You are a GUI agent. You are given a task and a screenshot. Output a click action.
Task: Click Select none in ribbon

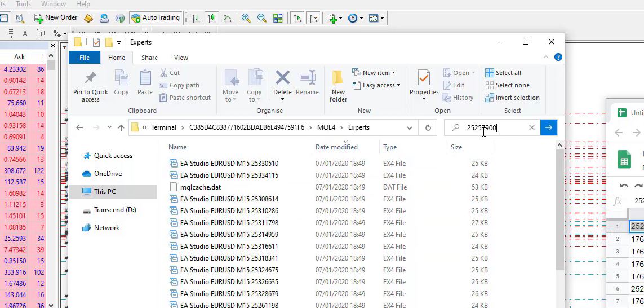(507, 85)
